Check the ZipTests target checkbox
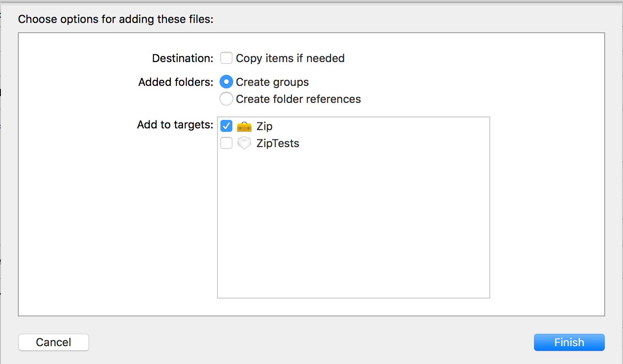 pos(226,143)
